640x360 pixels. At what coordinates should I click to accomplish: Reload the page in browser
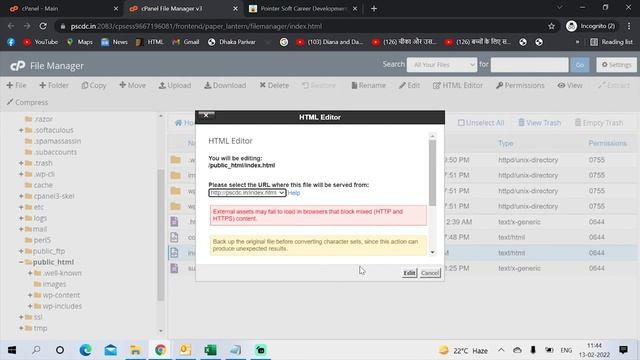pos(43,26)
